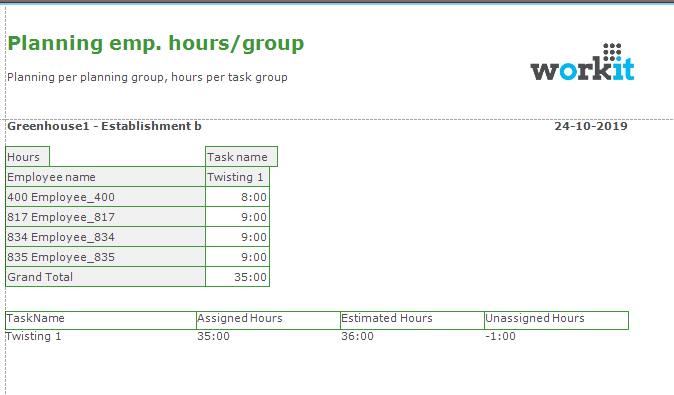The image size is (674, 395).
Task: Click the Employee name row header
Action: tap(105, 177)
